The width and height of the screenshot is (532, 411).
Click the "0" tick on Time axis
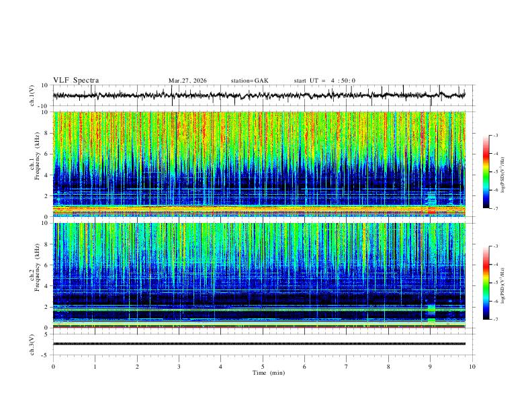click(x=53, y=367)
